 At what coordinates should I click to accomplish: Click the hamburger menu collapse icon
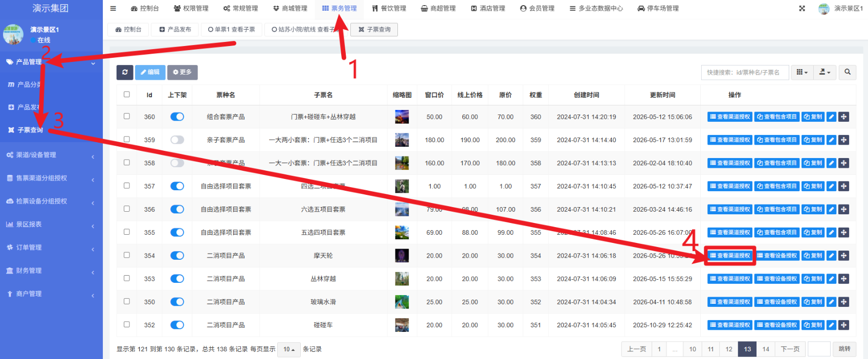pos(113,8)
